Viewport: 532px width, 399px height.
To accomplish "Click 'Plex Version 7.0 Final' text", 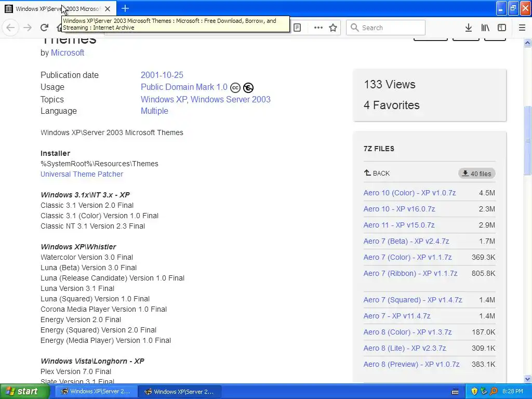I will click(x=76, y=371).
